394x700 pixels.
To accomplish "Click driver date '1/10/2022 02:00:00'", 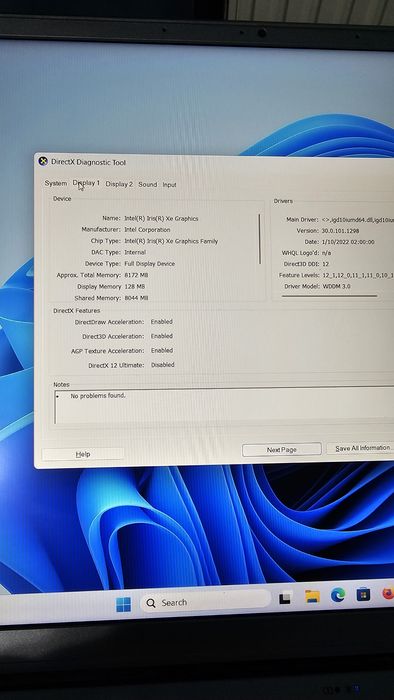I will [348, 242].
